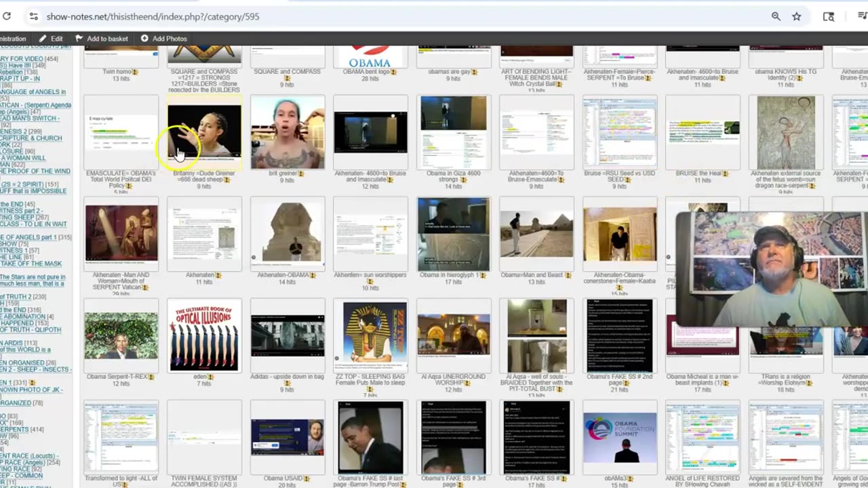Click caption 'TRans is a religion =Worship Elohiym'
This screenshot has height=488, width=868.
tap(786, 380)
